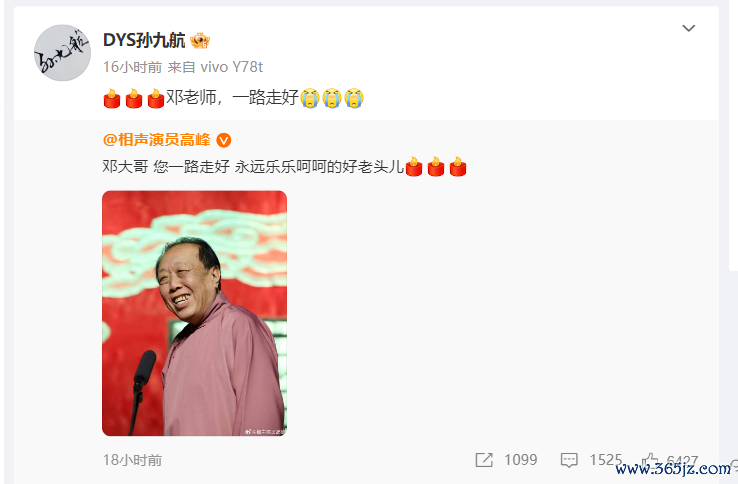Click the last crying face emoji after 一路走好

354,98
